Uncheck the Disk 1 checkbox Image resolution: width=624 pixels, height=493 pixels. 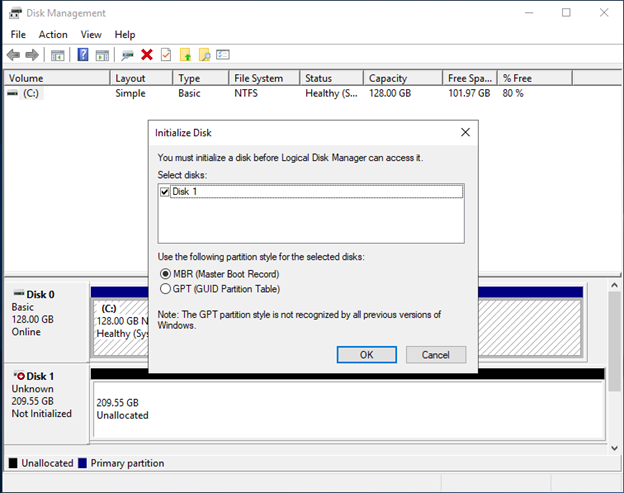(165, 192)
